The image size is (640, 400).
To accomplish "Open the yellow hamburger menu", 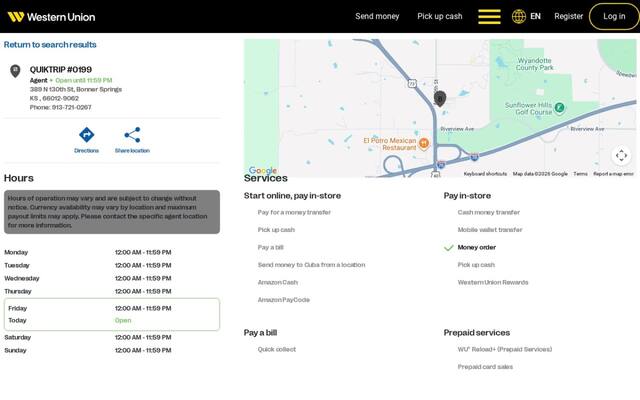I will pos(489,17).
